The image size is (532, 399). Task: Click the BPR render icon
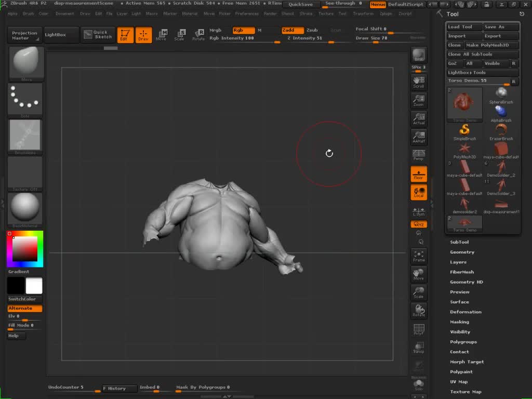pyautogui.click(x=419, y=55)
